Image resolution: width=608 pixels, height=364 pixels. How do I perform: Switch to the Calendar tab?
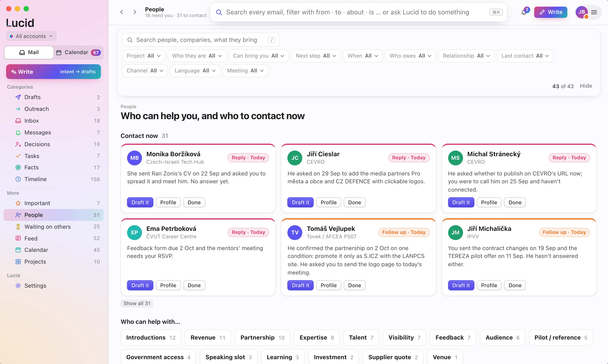point(79,53)
